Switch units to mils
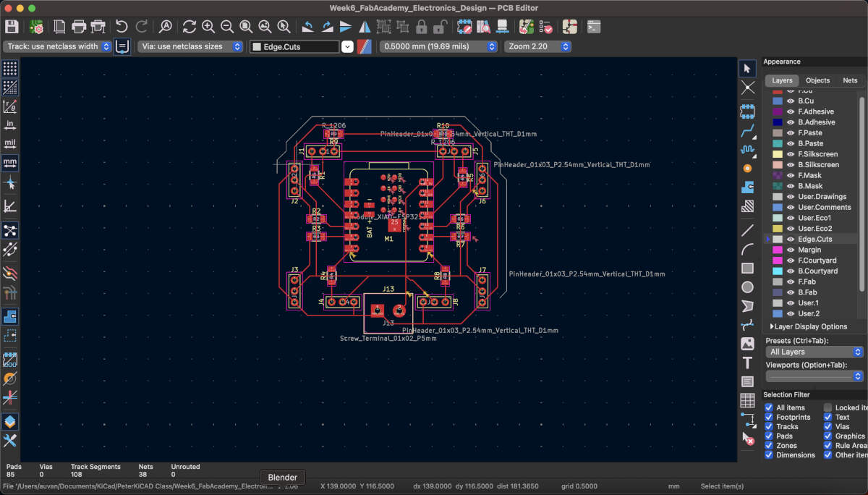Image resolution: width=868 pixels, height=495 pixels. (10, 143)
